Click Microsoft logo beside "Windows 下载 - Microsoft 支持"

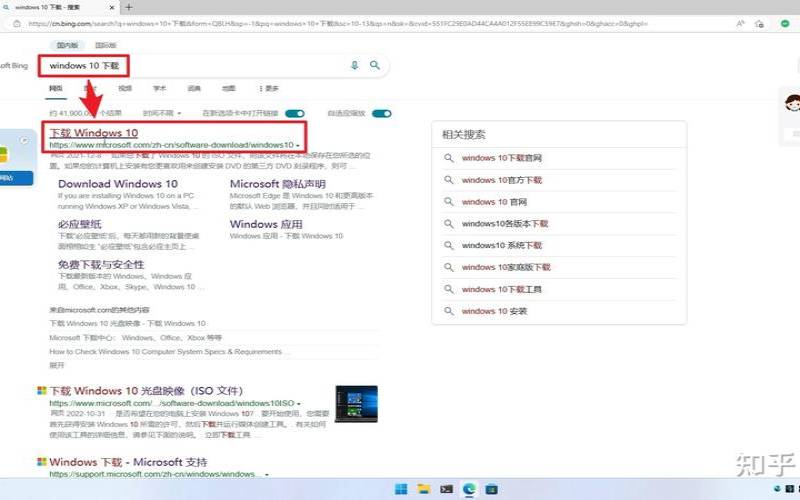coord(42,462)
